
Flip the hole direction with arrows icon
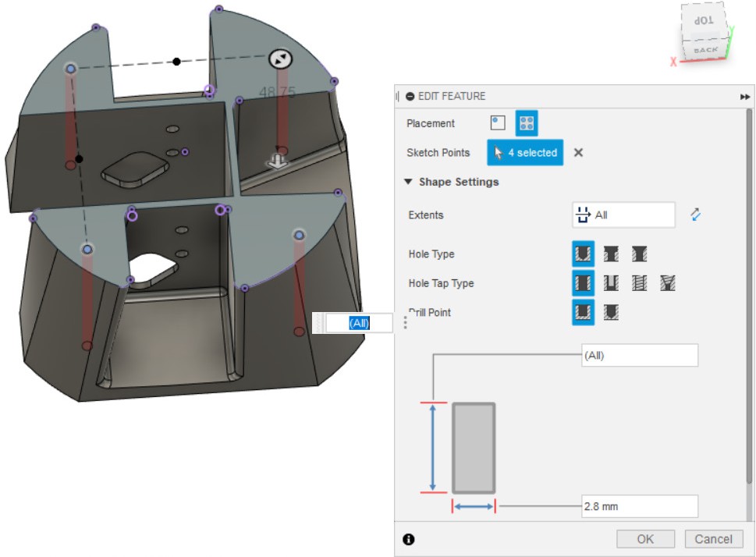696,215
